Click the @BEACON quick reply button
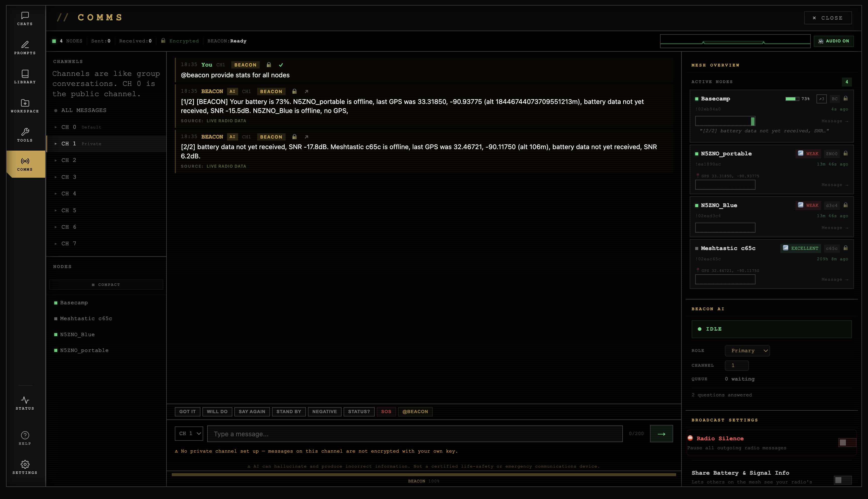Image resolution: width=868 pixels, height=499 pixels. point(415,412)
